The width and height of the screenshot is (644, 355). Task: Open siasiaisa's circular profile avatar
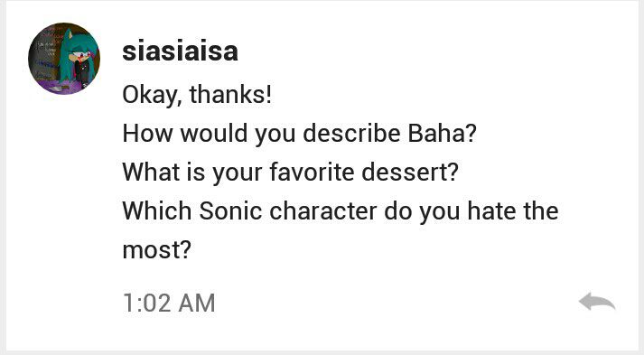coord(64,59)
